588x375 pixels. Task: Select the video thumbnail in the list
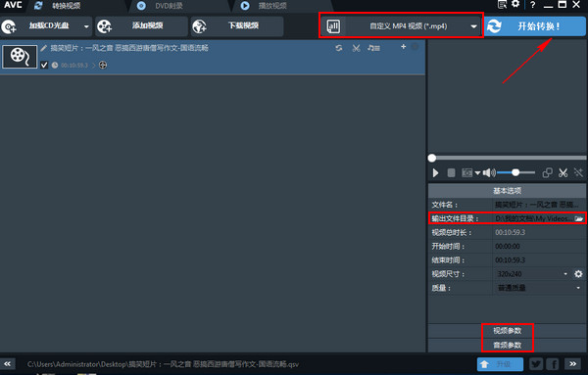(20, 57)
